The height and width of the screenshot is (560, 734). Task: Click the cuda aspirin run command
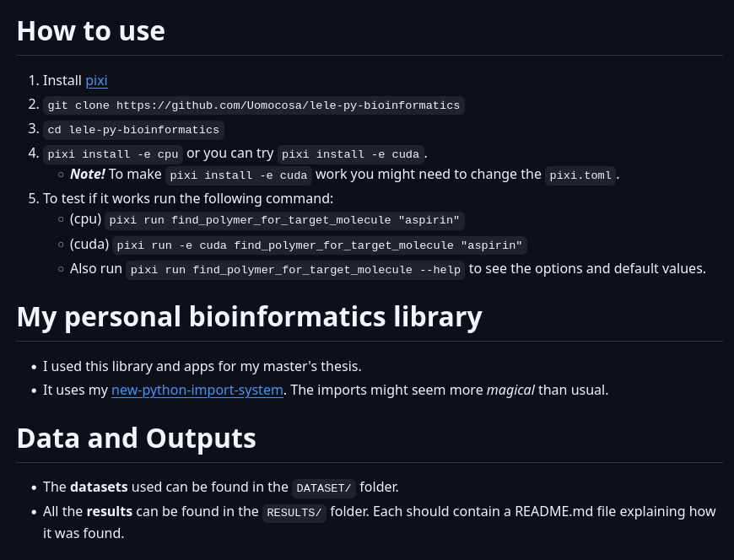[319, 245]
